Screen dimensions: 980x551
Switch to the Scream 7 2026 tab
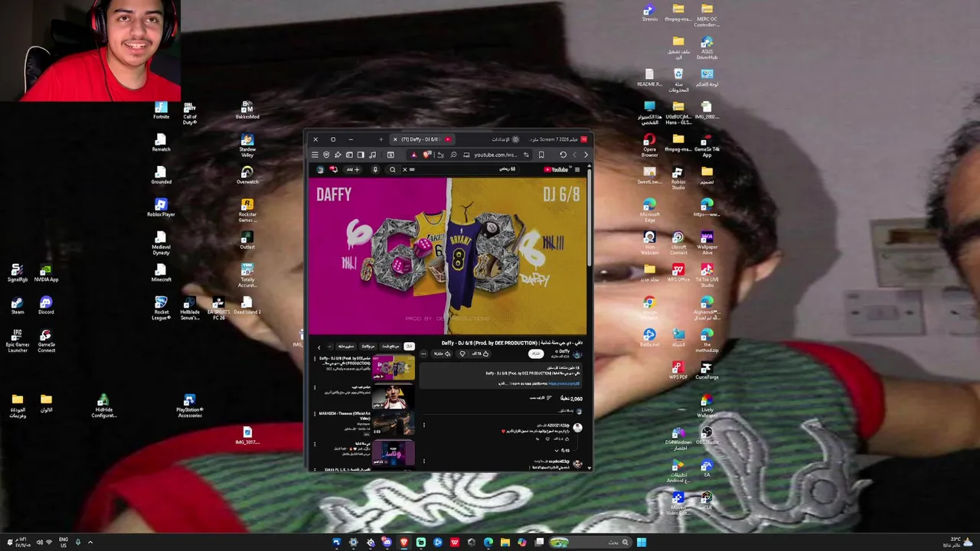click(x=558, y=139)
